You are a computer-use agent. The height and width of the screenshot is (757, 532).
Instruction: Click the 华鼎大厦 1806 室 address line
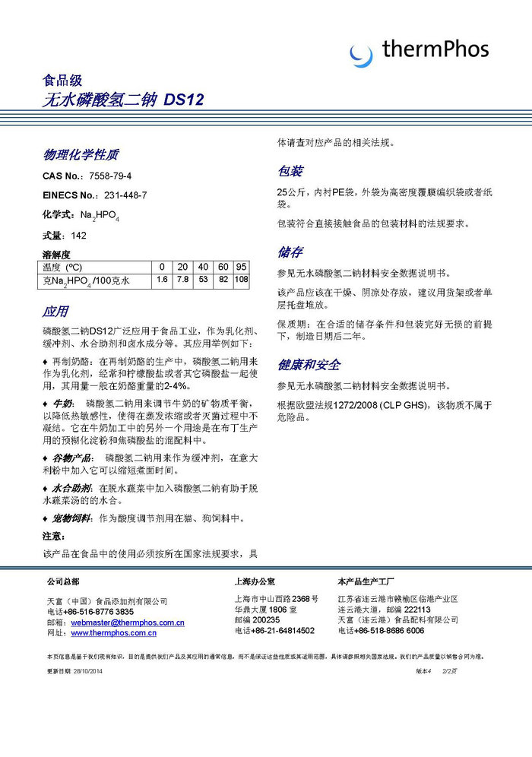(x=266, y=610)
